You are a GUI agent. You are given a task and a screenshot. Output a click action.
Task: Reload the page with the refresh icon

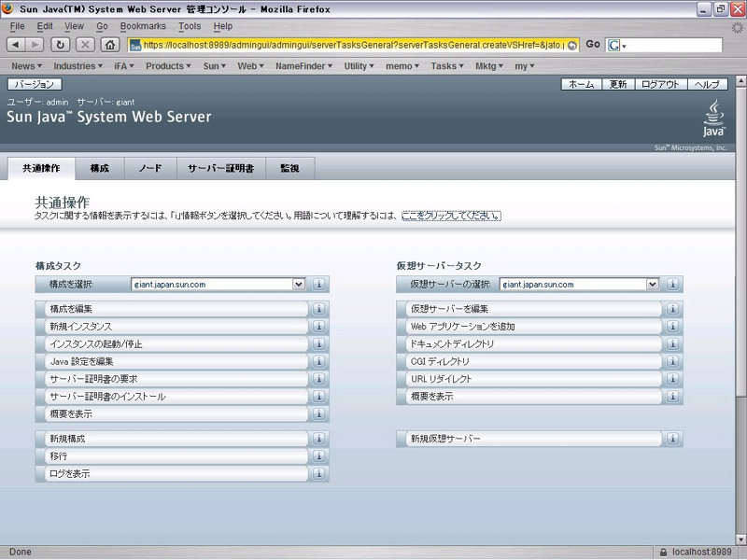click(60, 45)
